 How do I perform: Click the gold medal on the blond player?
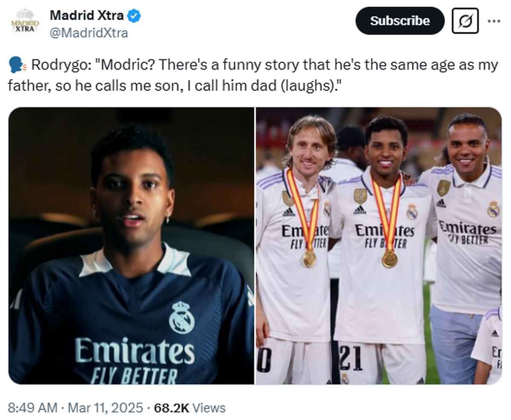coord(310,258)
